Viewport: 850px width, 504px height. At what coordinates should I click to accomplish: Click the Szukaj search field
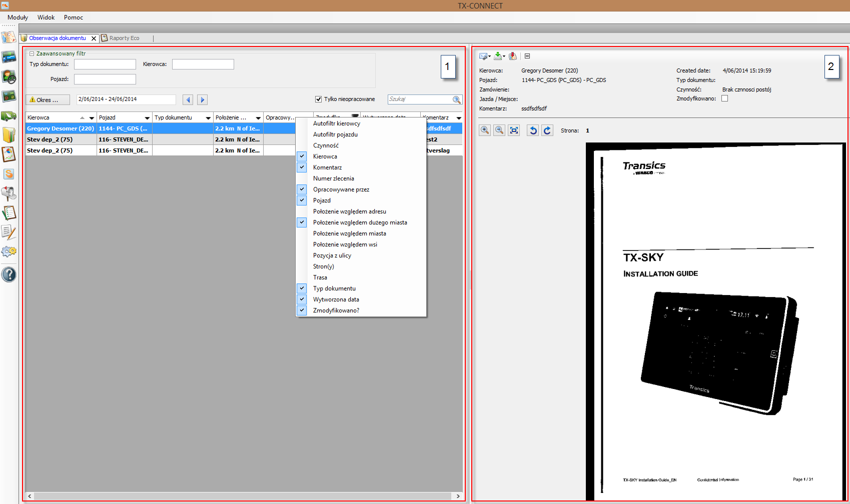pyautogui.click(x=419, y=99)
